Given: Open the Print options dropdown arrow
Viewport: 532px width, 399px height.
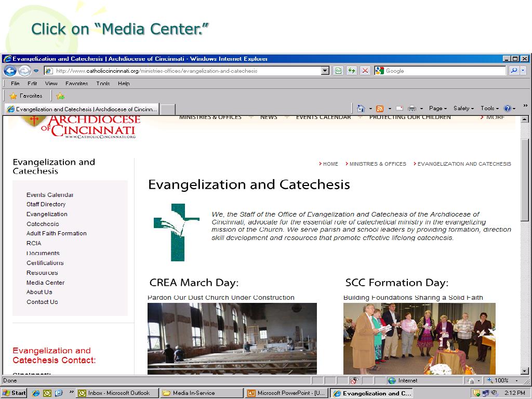Looking at the screenshot, I should coord(421,109).
